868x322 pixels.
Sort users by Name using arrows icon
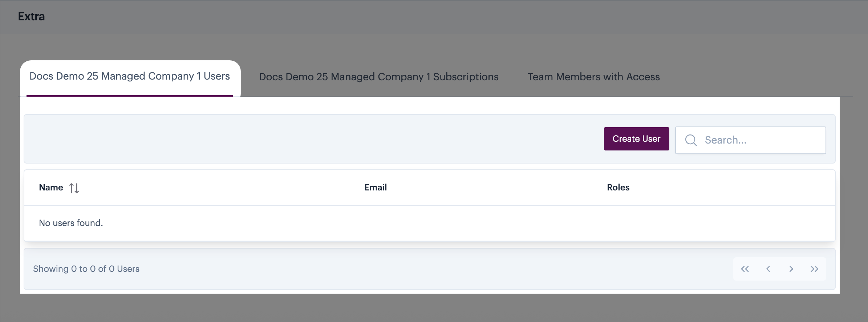[74, 188]
